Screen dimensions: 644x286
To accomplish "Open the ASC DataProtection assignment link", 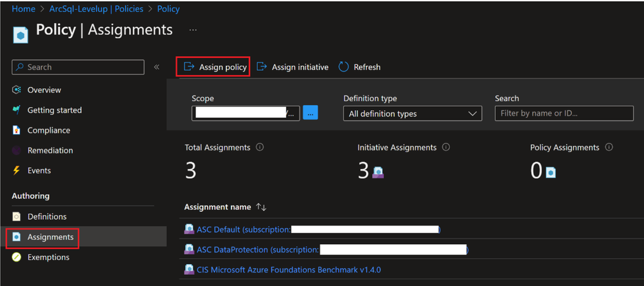I will [x=333, y=249].
